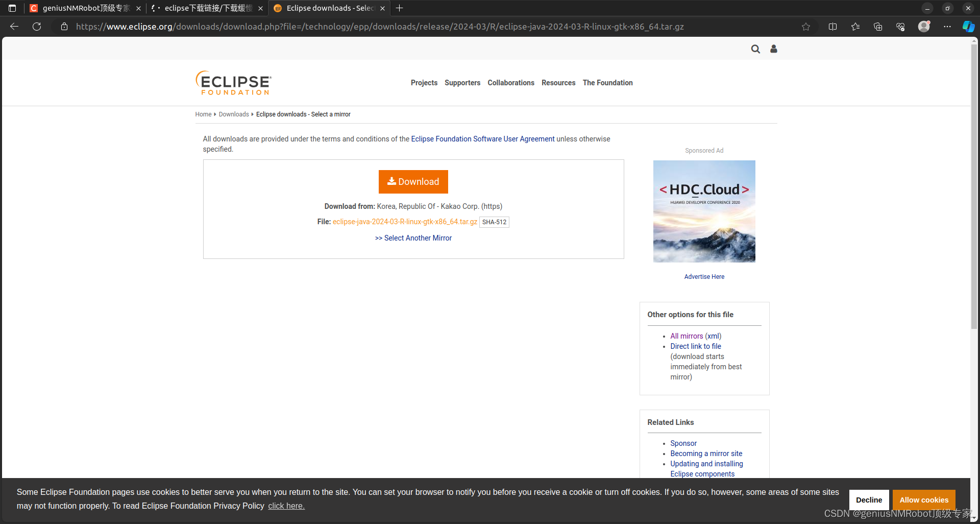Open the Eclipse user account icon
The width and height of the screenshot is (980, 524).
point(774,49)
